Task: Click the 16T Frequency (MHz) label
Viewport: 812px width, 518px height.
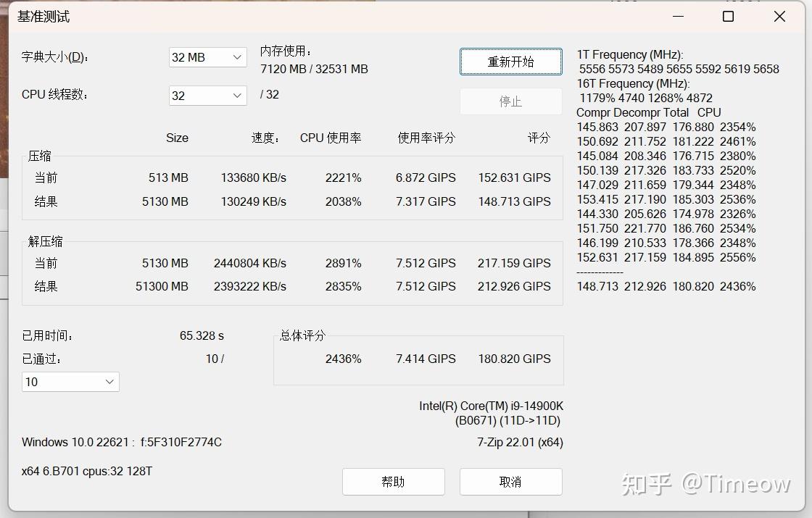Action: pos(633,83)
